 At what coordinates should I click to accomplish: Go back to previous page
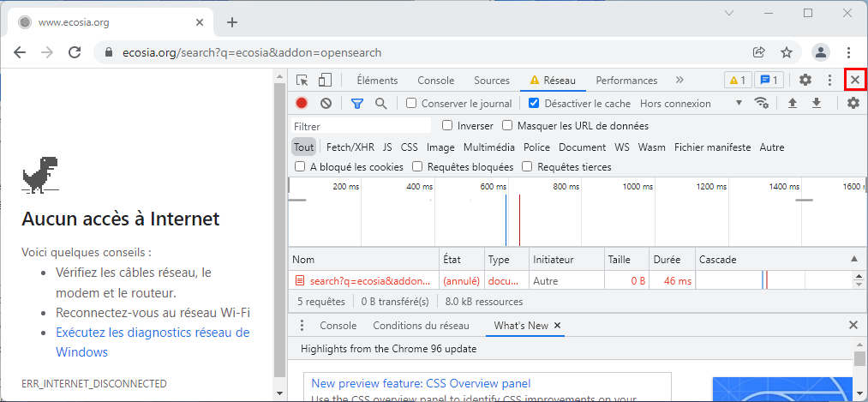(20, 52)
